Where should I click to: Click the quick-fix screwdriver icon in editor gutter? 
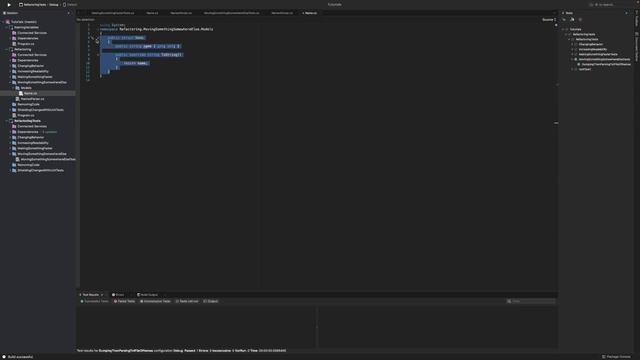click(92, 38)
